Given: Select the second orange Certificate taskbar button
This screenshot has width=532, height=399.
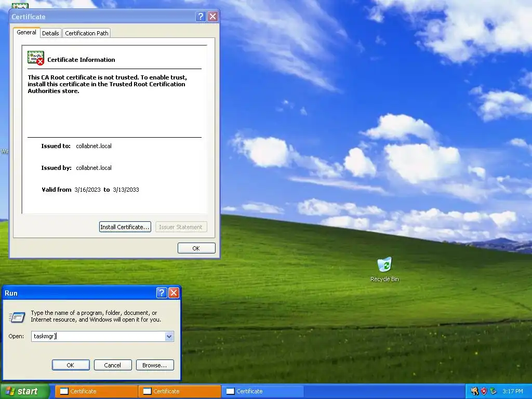Looking at the screenshot, I should click(x=179, y=391).
